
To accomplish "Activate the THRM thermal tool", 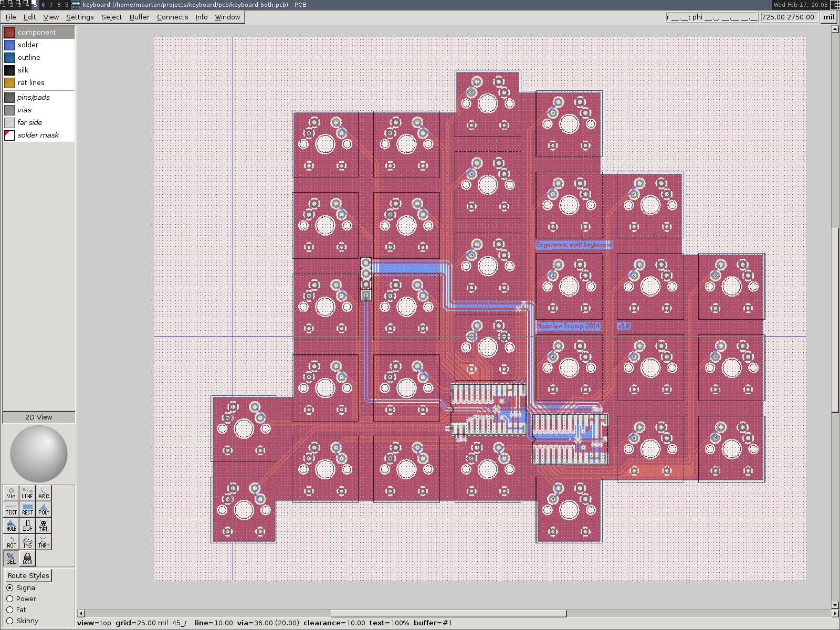I will 44,542.
